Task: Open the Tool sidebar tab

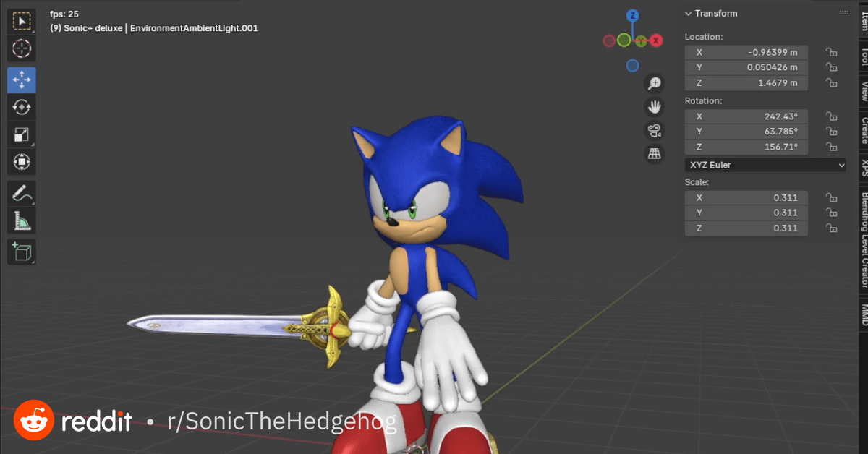Action: [x=864, y=57]
